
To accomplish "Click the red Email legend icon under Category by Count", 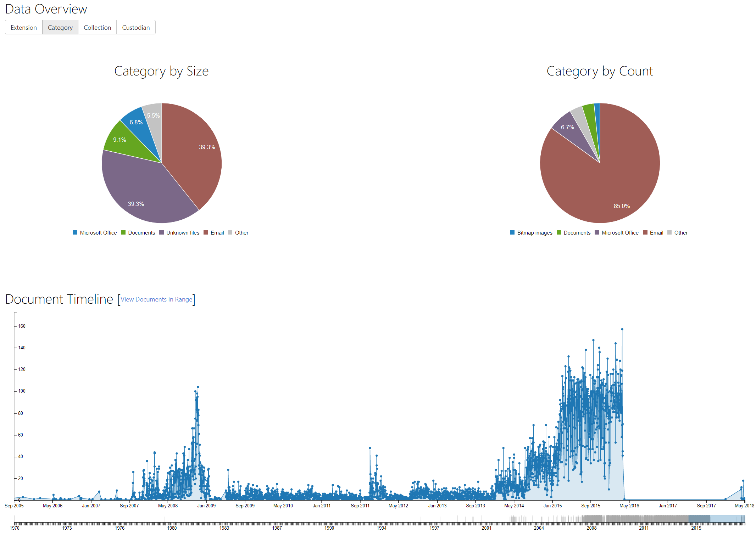I will click(645, 232).
